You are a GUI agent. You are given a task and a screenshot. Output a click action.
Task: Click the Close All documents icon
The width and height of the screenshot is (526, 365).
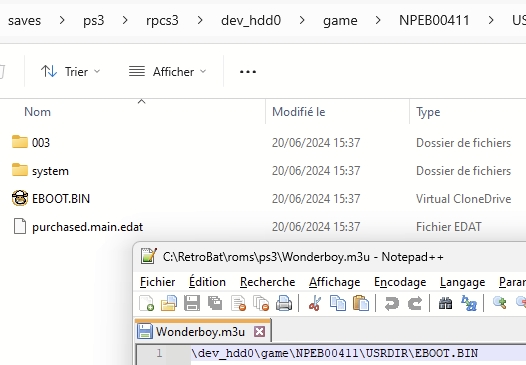tap(261, 303)
